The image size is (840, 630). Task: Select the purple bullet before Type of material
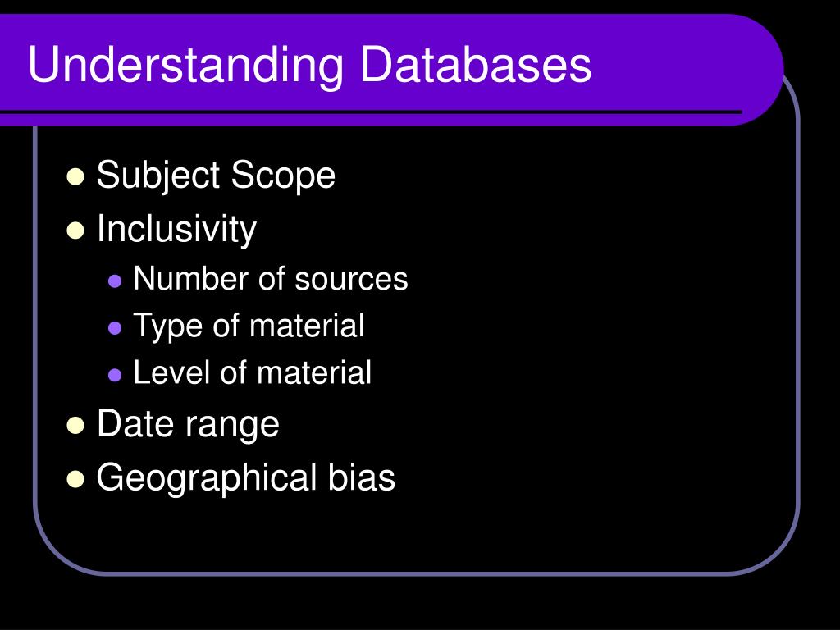115,327
